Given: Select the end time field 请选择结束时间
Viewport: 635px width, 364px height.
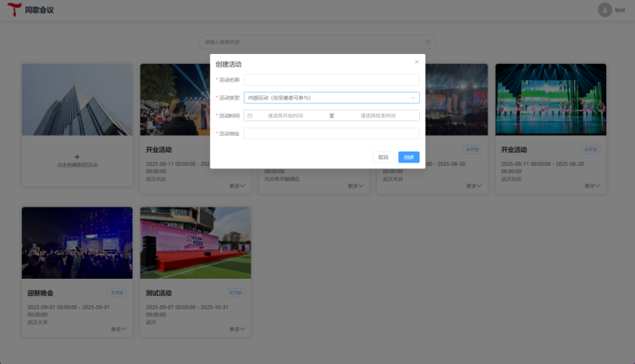Looking at the screenshot, I should pyautogui.click(x=378, y=115).
